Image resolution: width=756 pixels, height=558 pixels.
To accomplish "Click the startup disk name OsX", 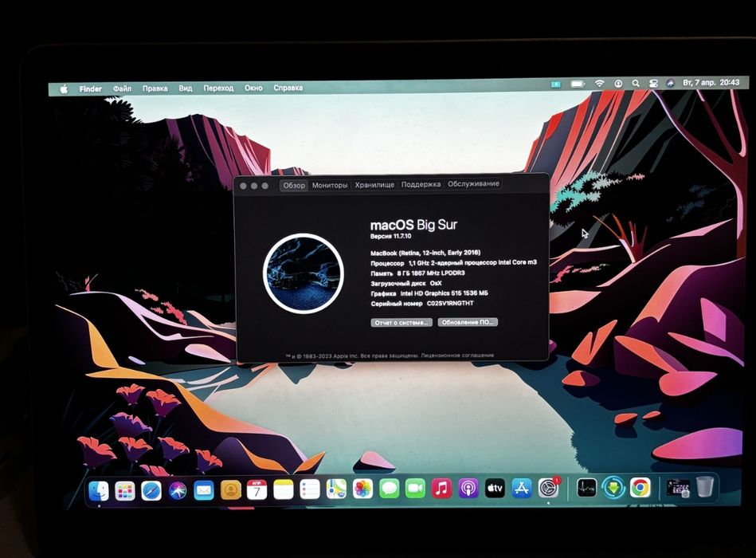I will point(436,283).
